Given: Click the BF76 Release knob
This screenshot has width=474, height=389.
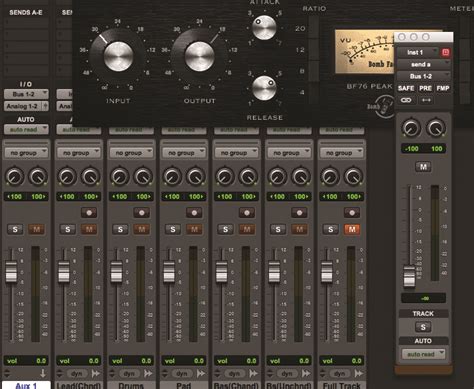Looking at the screenshot, I should click(x=264, y=88).
